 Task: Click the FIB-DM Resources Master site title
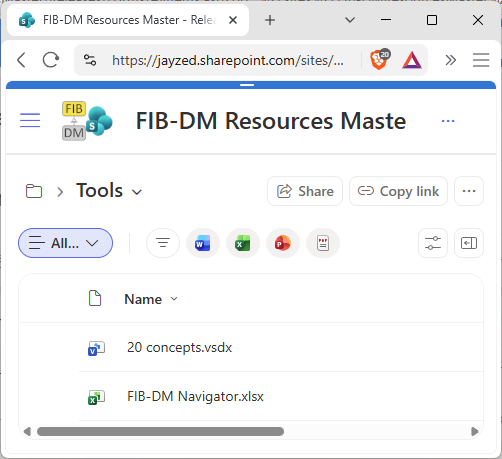point(271,121)
